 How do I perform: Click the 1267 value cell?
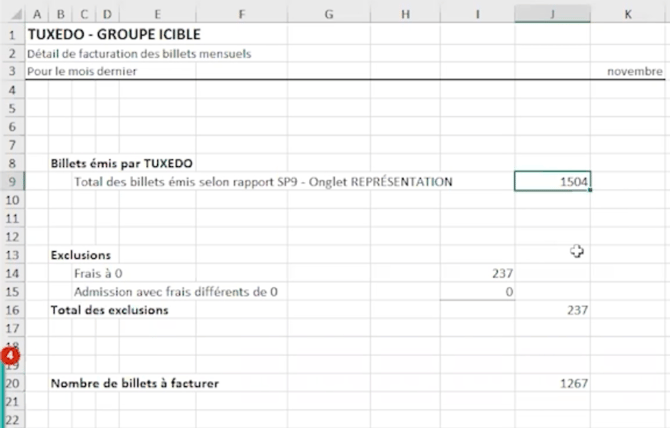pyautogui.click(x=574, y=383)
